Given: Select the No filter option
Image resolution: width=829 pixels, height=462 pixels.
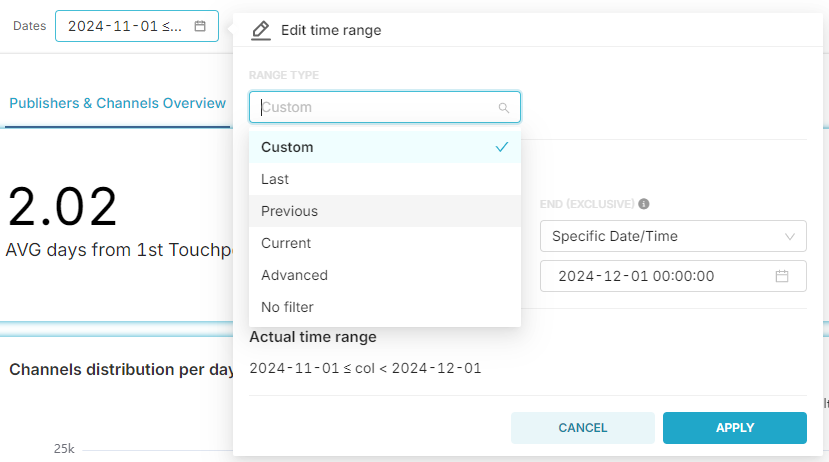Looking at the screenshot, I should [x=288, y=307].
